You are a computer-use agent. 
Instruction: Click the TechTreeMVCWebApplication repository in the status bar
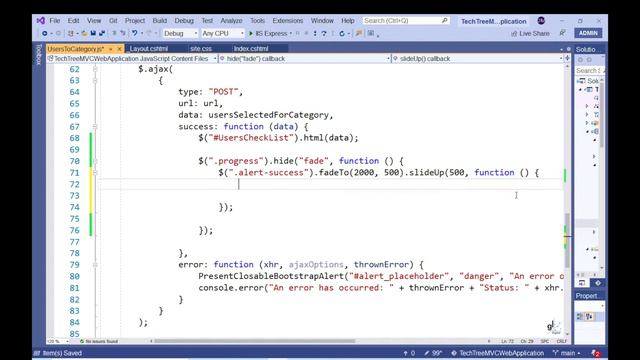click(498, 353)
